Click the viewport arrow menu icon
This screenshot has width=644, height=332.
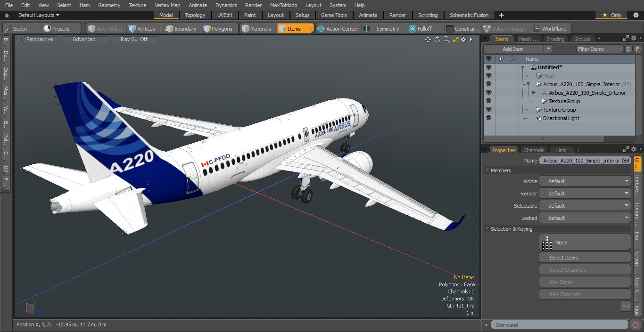[x=471, y=40]
